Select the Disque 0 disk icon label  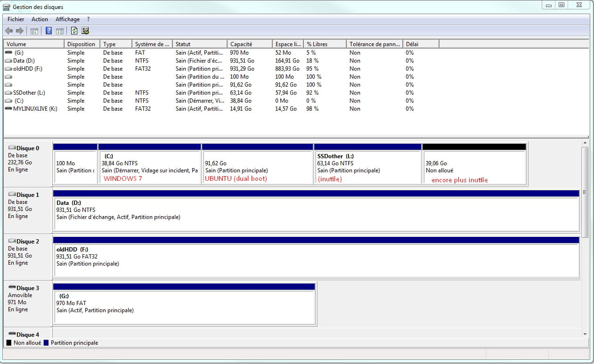point(27,148)
